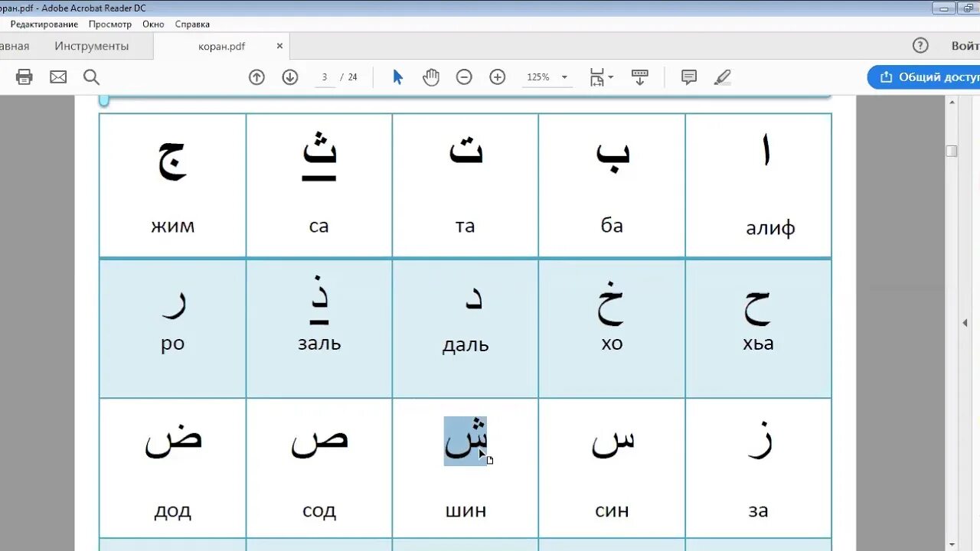Print the document with printer icon
This screenshot has width=980, height=551.
pyautogui.click(x=24, y=77)
